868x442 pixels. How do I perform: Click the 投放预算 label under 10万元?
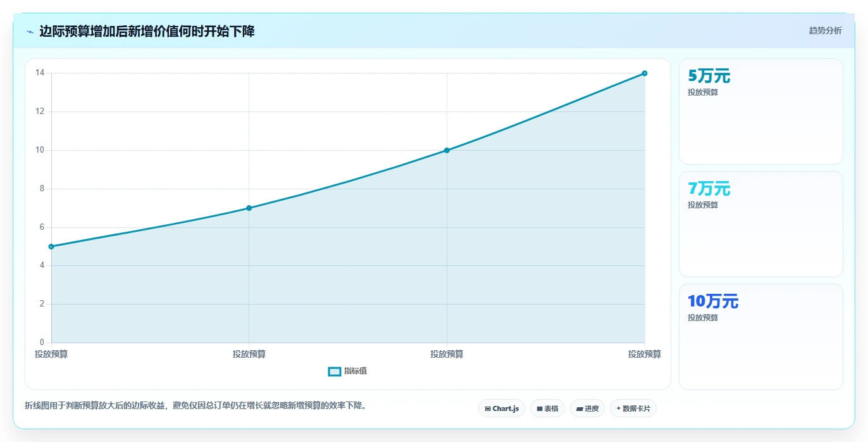(x=703, y=317)
